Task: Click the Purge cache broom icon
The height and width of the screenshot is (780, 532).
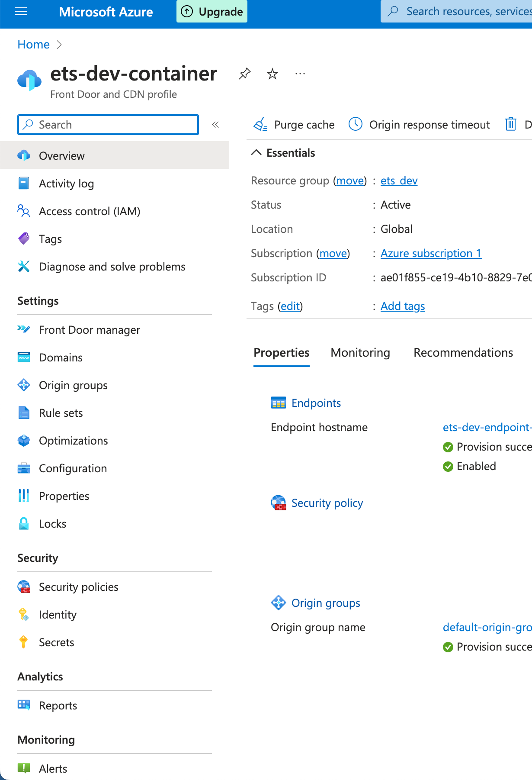Action: coord(260,125)
